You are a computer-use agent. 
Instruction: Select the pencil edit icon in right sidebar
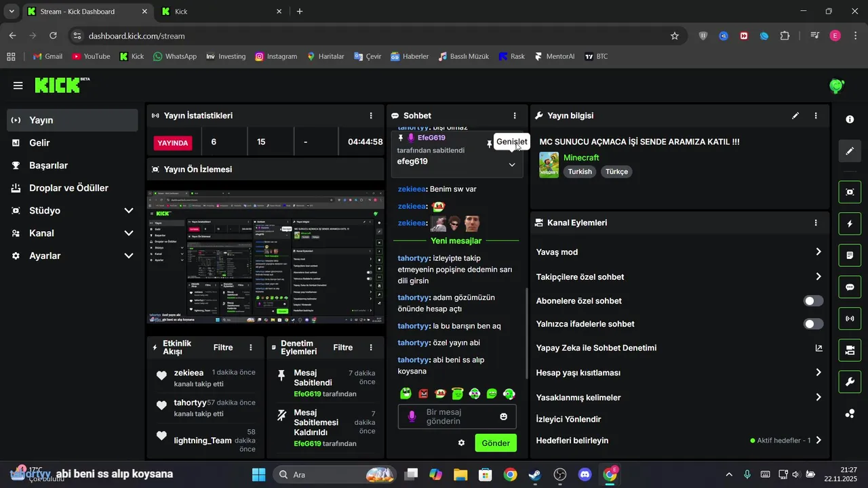pos(850,151)
